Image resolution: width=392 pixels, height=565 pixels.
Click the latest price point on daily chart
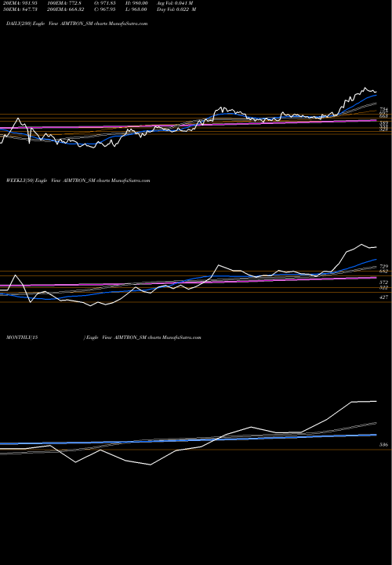376,92
